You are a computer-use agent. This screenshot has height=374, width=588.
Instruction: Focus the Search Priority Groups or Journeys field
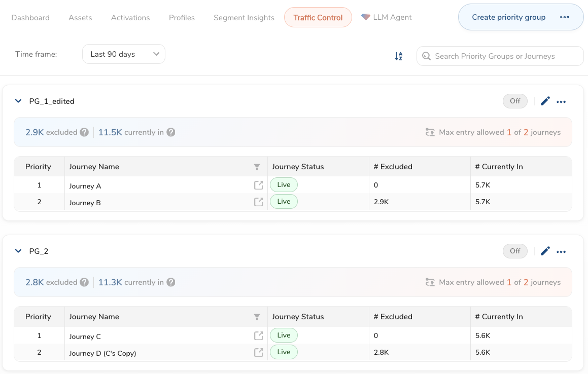pyautogui.click(x=500, y=56)
